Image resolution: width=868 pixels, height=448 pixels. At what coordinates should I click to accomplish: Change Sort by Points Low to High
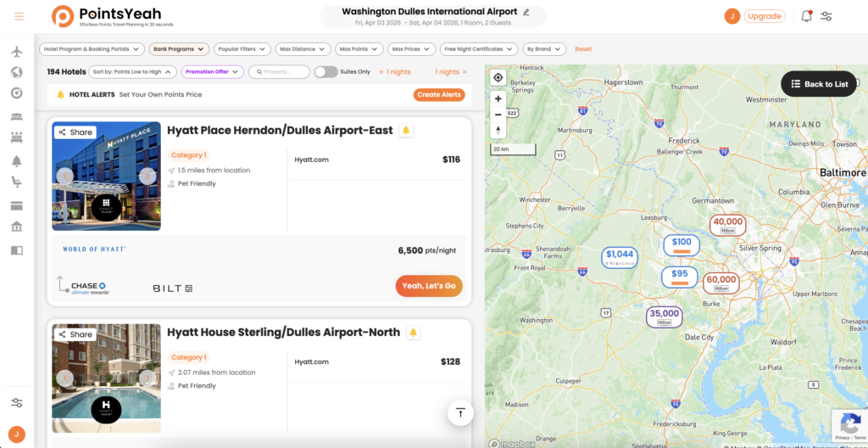point(133,71)
